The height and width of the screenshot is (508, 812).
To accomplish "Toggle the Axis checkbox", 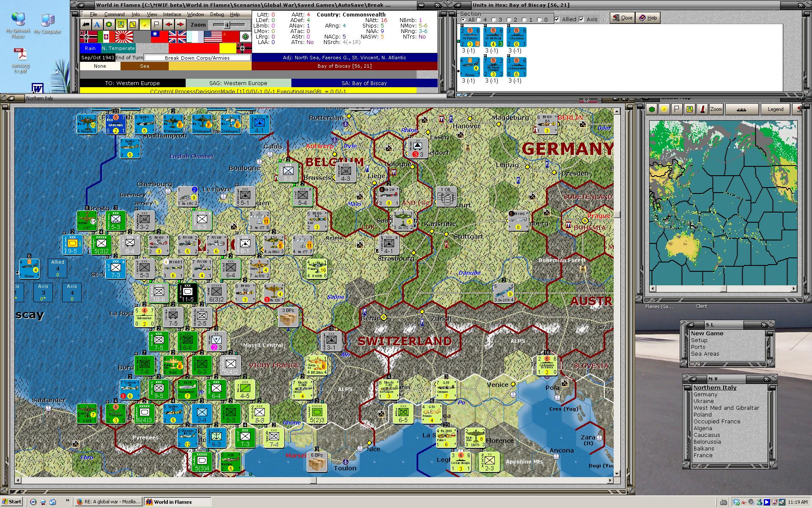I will (582, 19).
